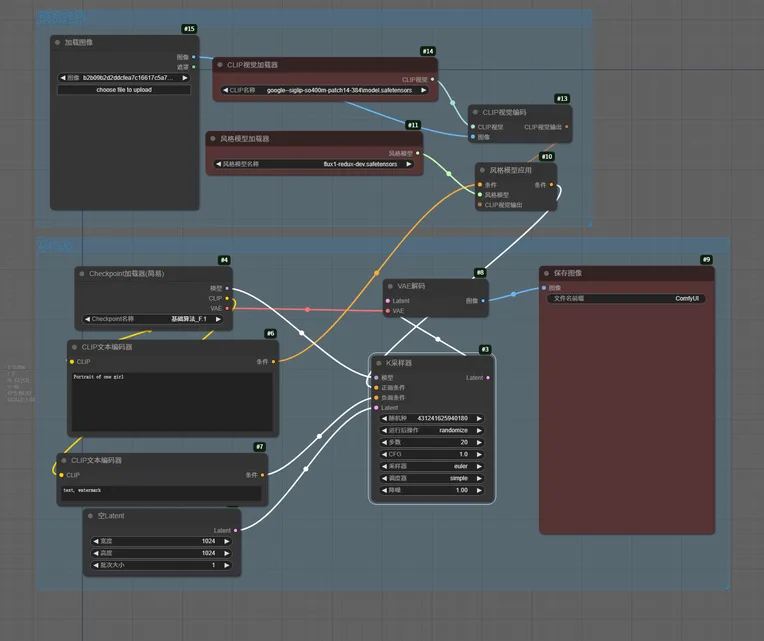The width and height of the screenshot is (764, 641).
Task: Click the Checkpoint加载器 node collapse dot
Action: (82, 273)
